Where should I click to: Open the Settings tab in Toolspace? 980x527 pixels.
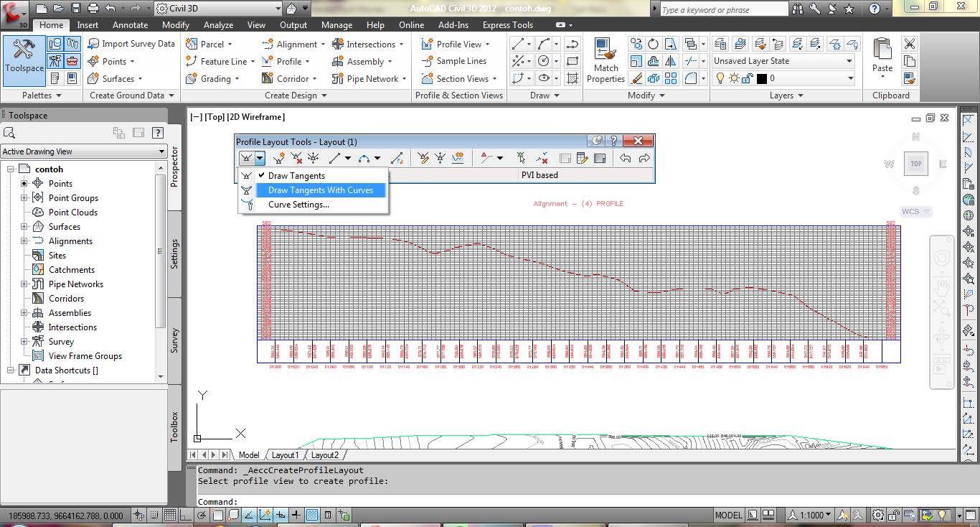pyautogui.click(x=174, y=254)
